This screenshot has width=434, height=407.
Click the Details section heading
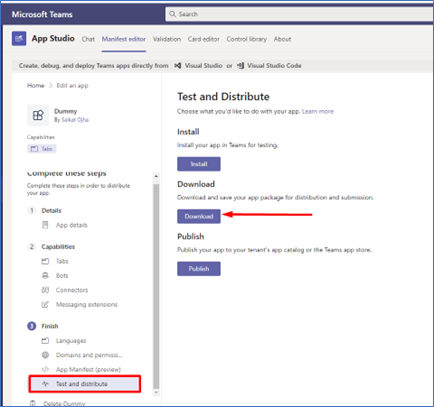(51, 210)
